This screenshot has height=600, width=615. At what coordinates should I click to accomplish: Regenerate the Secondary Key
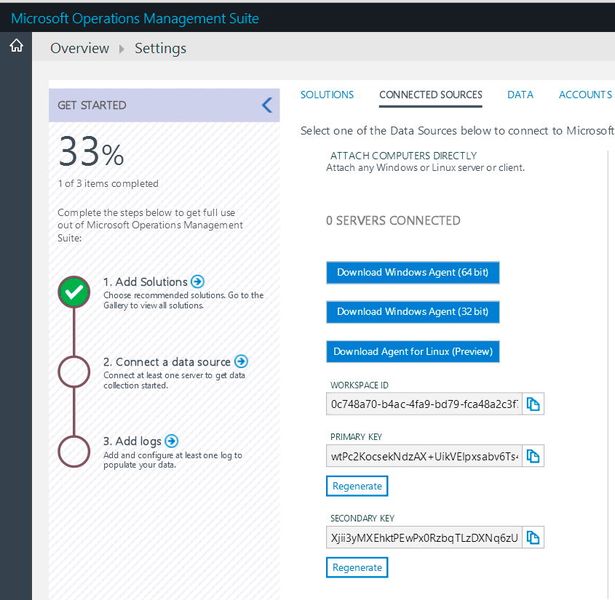point(357,567)
